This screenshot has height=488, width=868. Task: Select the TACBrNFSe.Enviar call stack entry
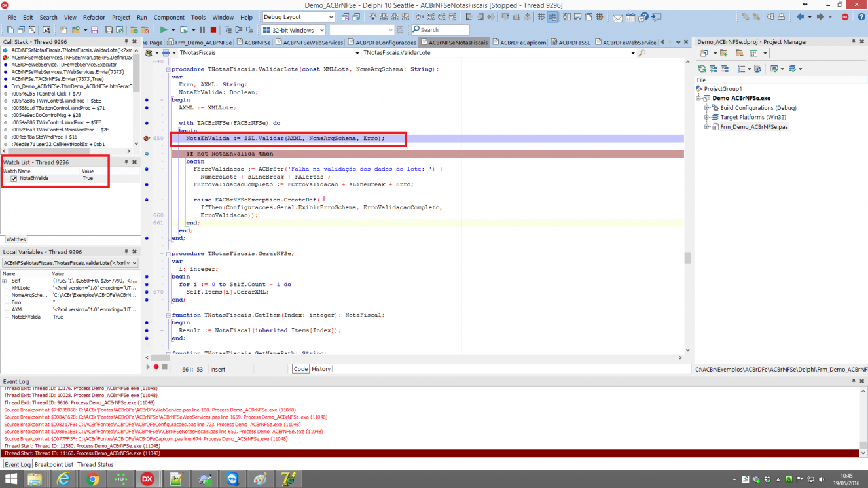[58, 79]
